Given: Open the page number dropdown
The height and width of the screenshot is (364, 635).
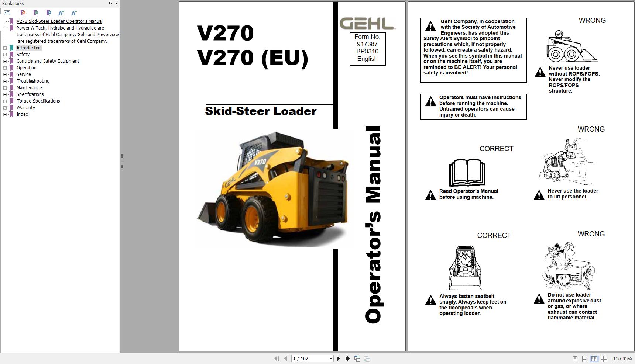Looking at the screenshot, I should click(331, 358).
